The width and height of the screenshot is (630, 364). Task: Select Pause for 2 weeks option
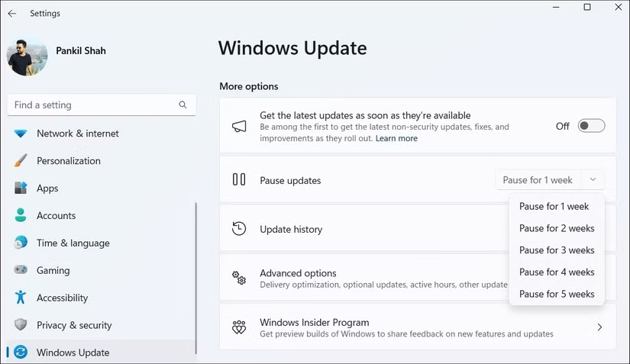(557, 228)
